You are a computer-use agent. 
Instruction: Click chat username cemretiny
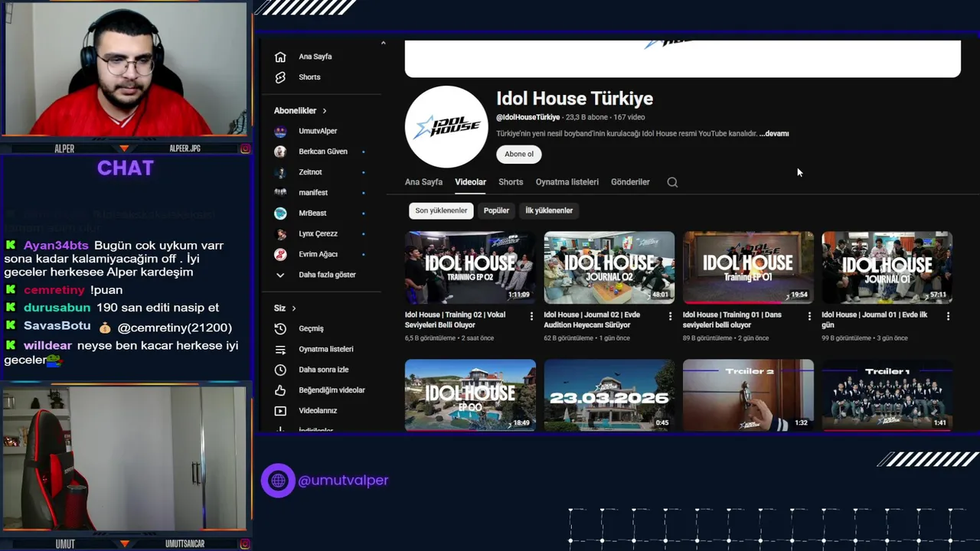click(x=54, y=290)
